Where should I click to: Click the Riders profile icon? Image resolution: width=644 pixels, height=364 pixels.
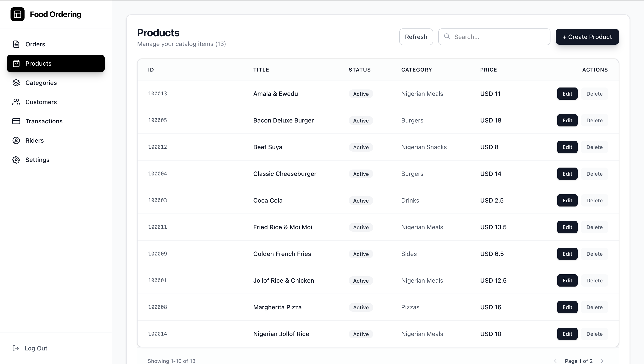pyautogui.click(x=16, y=140)
